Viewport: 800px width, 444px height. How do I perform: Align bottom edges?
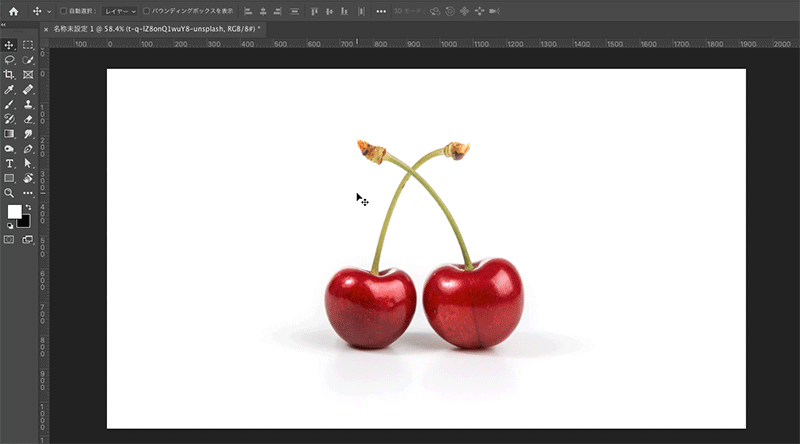pos(344,11)
